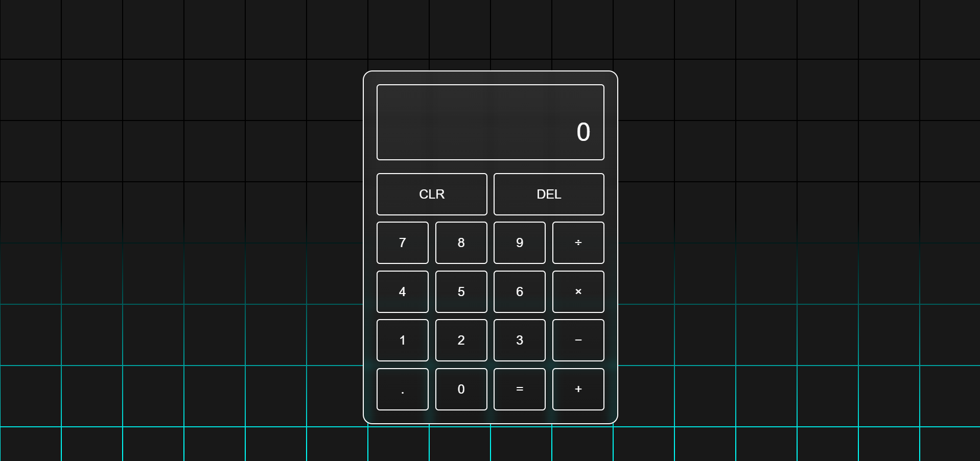Click number 4 key

[403, 292]
